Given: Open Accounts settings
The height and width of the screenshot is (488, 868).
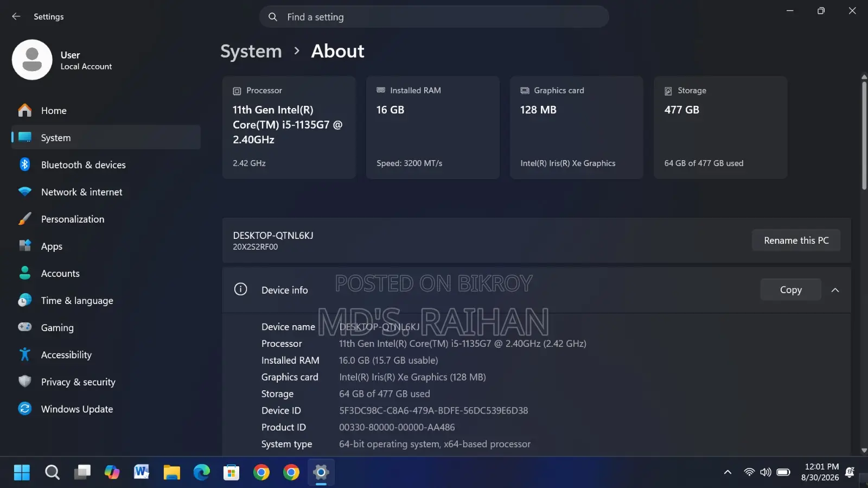Looking at the screenshot, I should pos(106,273).
